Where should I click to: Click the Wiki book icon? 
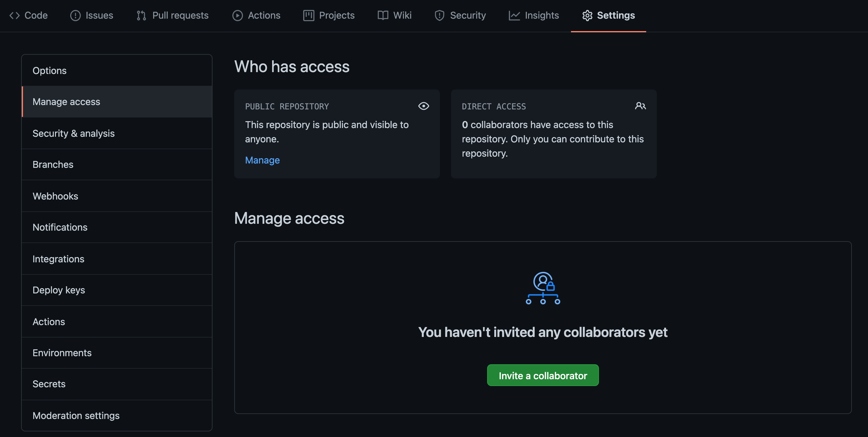point(383,16)
